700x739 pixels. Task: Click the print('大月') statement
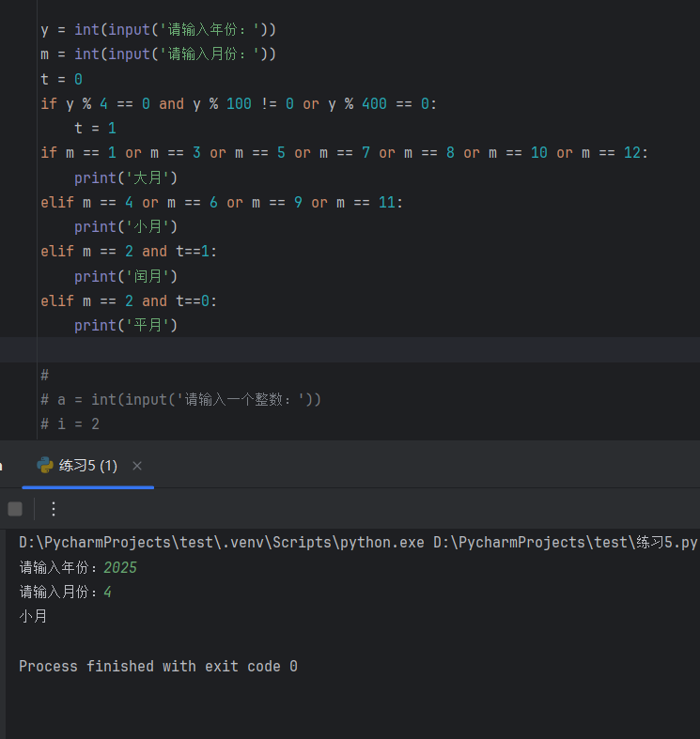click(126, 177)
